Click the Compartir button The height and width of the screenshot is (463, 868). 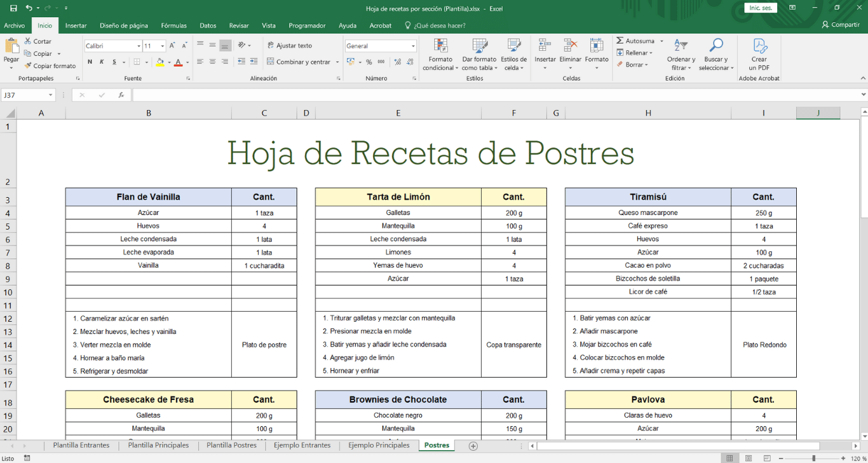click(x=840, y=25)
